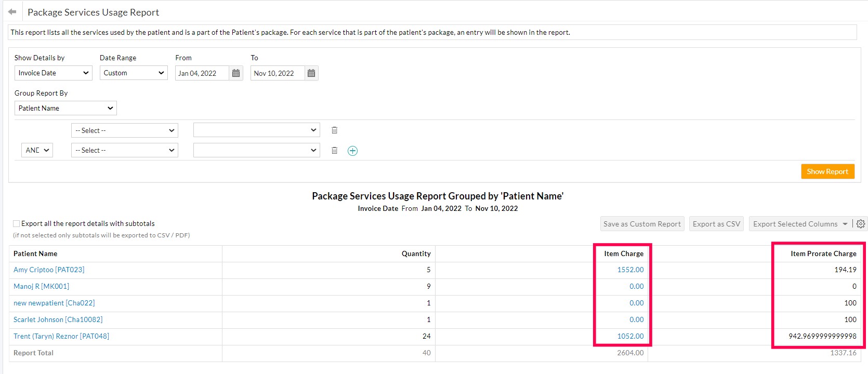This screenshot has width=868, height=374.
Task: Open the Group Report By Patient Name dropdown
Action: (x=65, y=108)
